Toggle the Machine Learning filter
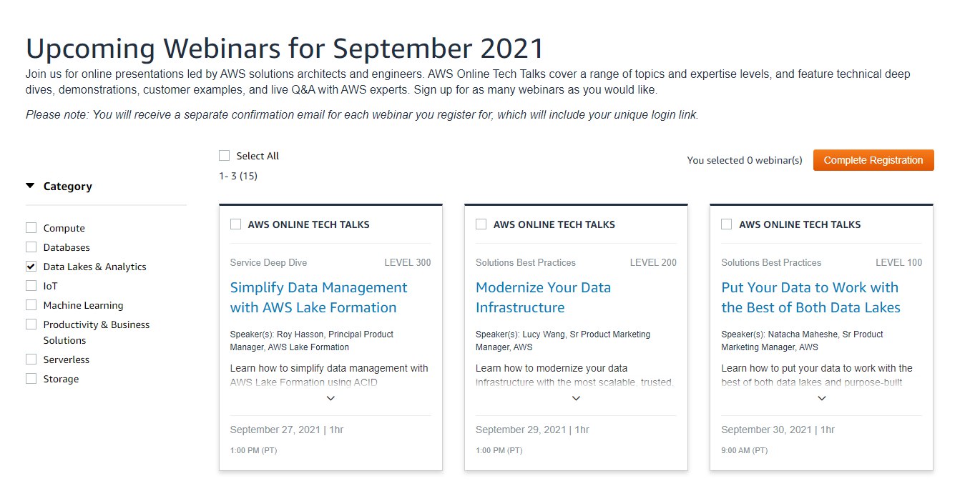The height and width of the screenshot is (496, 980). click(31, 305)
